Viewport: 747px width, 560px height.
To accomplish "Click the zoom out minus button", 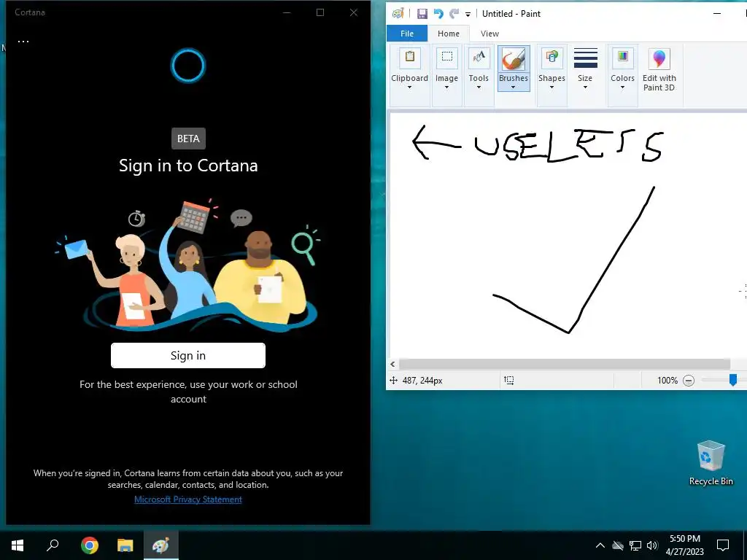I will (689, 381).
